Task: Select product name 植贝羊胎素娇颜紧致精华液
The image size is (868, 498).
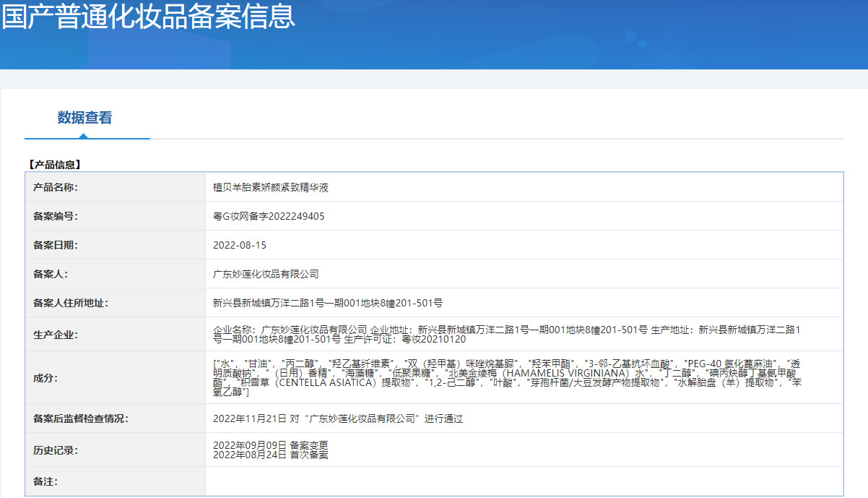Action: coord(271,187)
